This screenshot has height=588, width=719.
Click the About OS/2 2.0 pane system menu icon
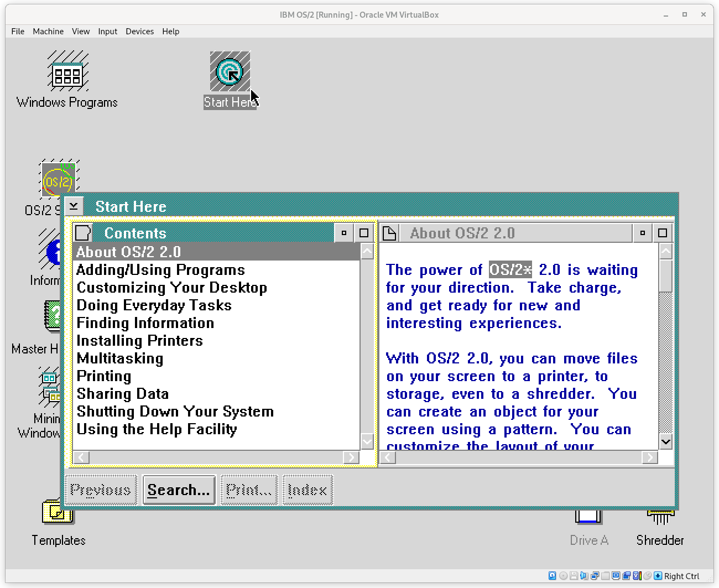389,233
